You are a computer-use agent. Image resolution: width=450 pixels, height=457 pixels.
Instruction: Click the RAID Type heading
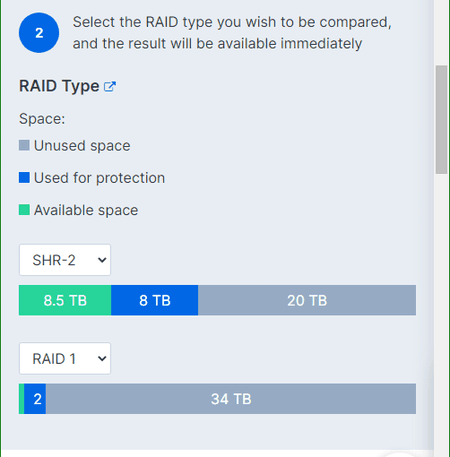click(x=59, y=86)
